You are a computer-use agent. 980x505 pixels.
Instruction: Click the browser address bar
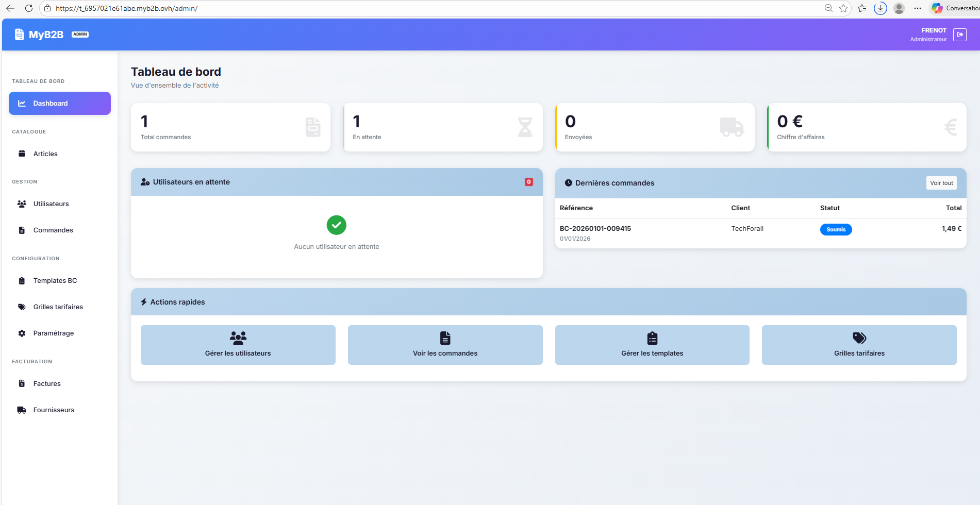pos(412,8)
